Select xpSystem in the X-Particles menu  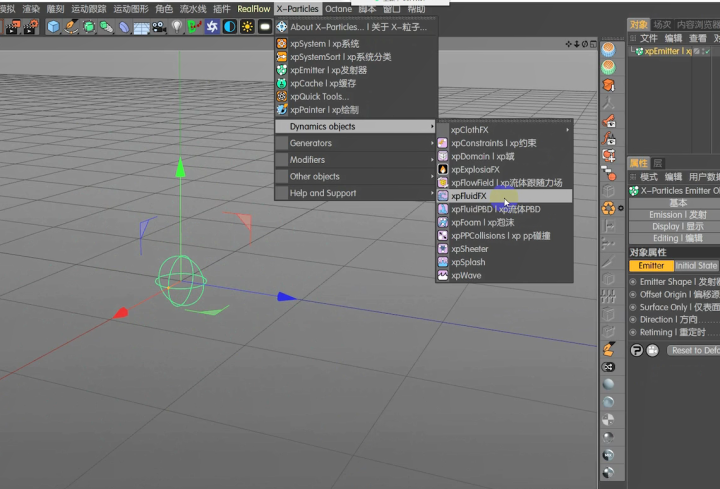click(x=355, y=44)
